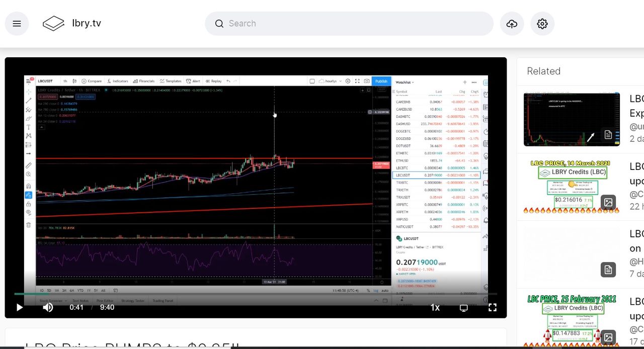Screen dimensions: 644x349
Task: Open the cloud upload icon
Action: [512, 24]
